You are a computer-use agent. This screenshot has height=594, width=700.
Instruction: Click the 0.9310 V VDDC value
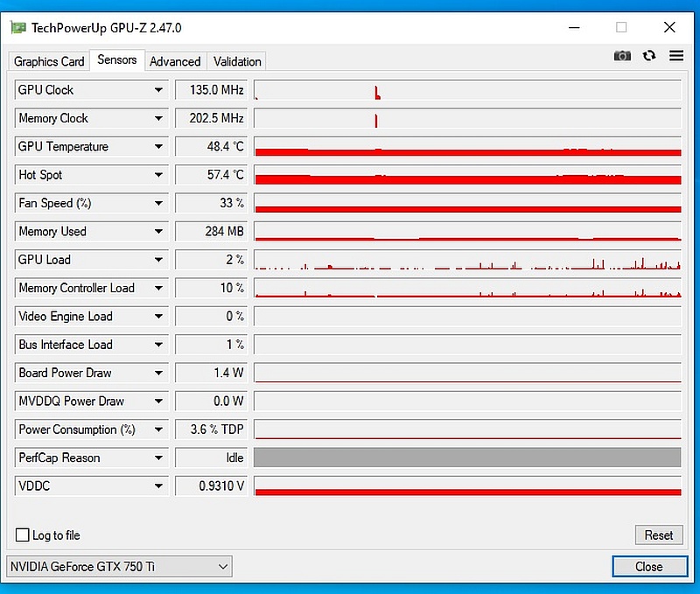click(211, 486)
